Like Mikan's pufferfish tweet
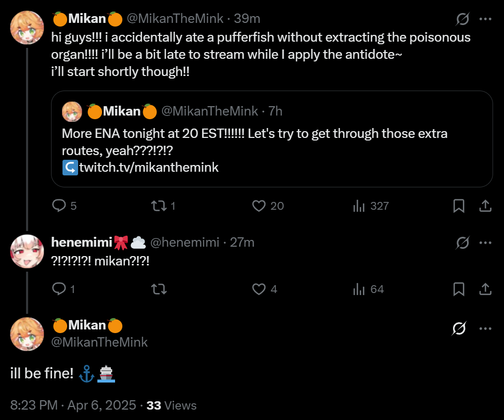This screenshot has width=504, height=420. click(259, 206)
